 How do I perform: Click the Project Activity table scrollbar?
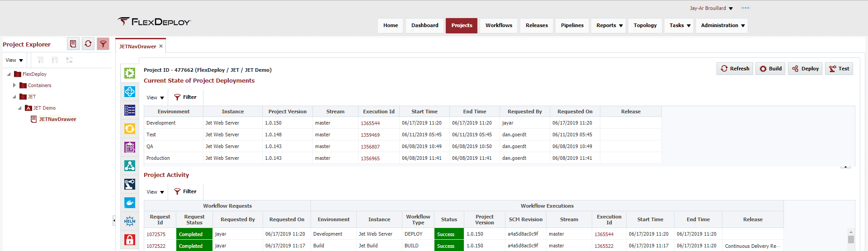[851, 239]
